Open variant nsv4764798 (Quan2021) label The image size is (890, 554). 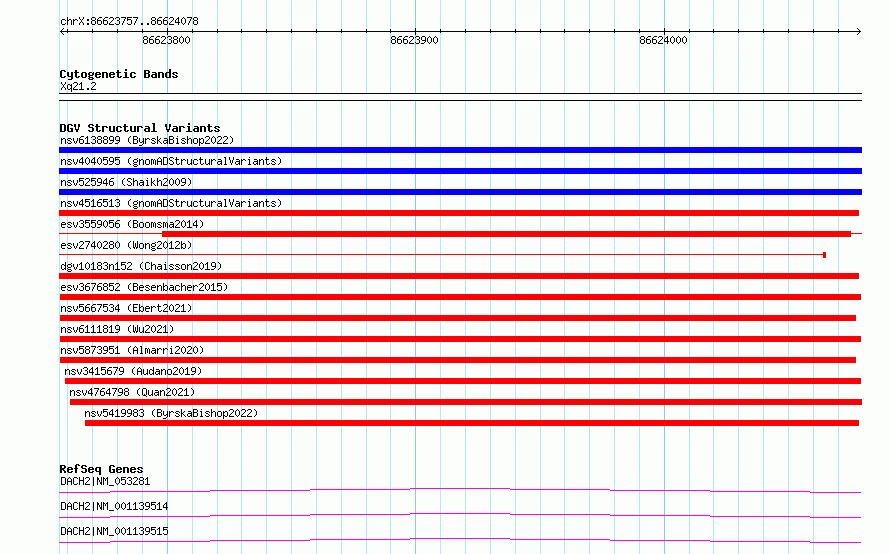(x=132, y=392)
